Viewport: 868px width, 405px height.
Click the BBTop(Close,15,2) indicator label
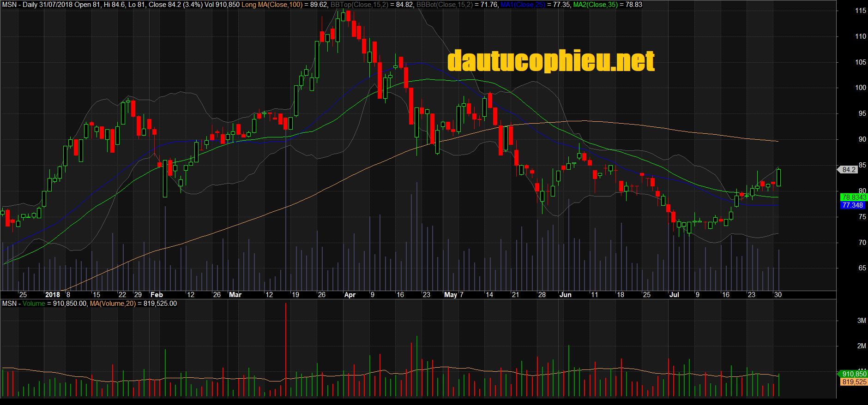click(x=359, y=5)
